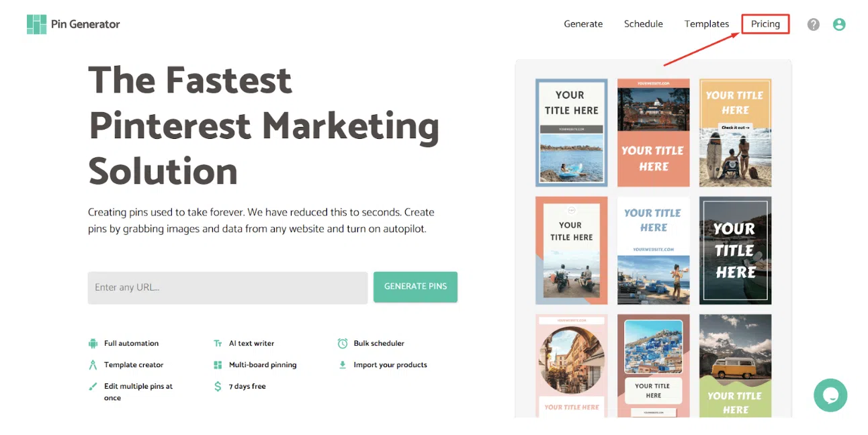Click the AI text writer icon
Viewport: 868px width, 435px height.
(x=218, y=344)
